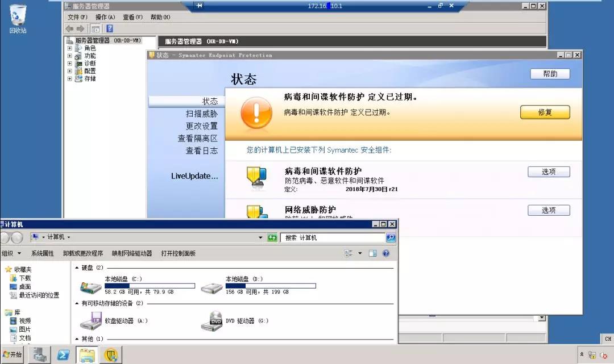Click the forward button in 计算机 window
614x364 pixels.
17,237
